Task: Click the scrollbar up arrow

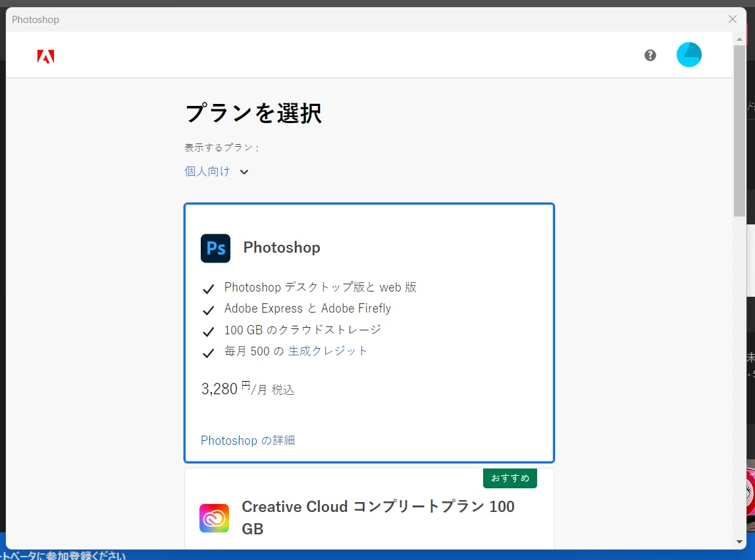Action: (x=739, y=39)
